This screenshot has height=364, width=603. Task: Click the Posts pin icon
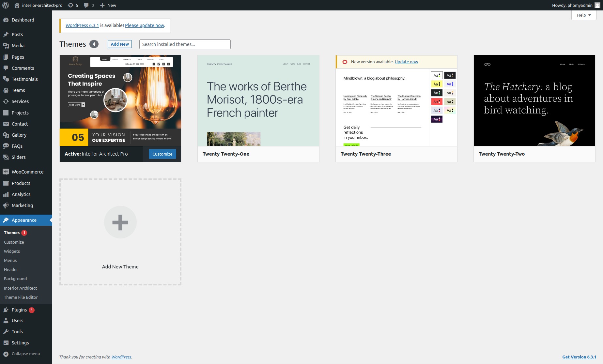(x=6, y=35)
